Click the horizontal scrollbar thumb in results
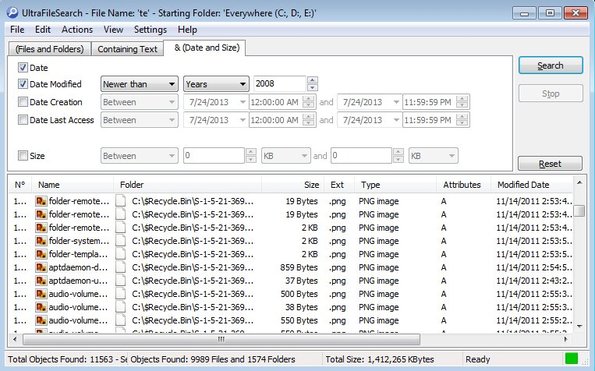Viewport: 595px width, 371px height. tap(221, 339)
